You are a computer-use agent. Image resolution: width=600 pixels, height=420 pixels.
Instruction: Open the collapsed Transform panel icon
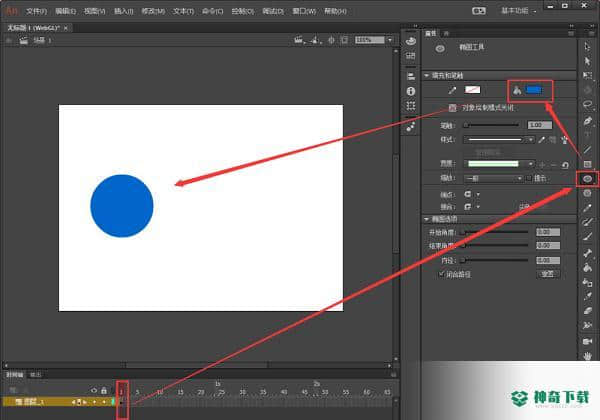411,106
